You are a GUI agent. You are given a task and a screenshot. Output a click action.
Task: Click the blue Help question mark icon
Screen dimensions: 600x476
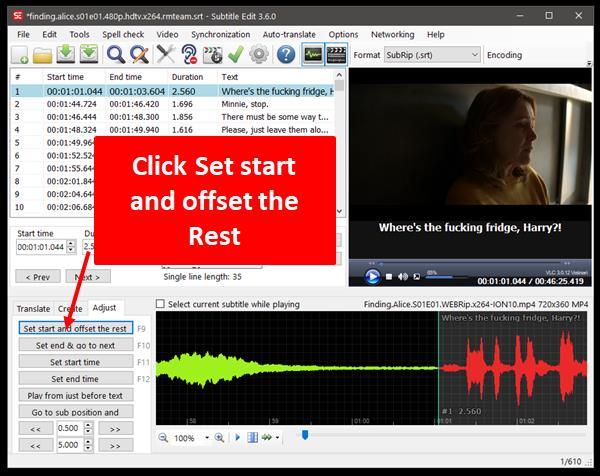point(286,55)
